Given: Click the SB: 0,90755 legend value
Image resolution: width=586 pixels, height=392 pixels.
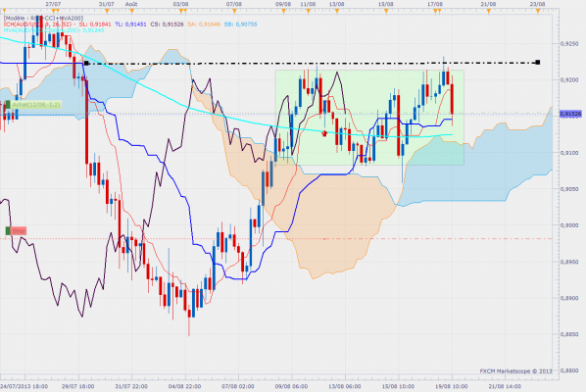Looking at the screenshot, I should click(x=240, y=24).
